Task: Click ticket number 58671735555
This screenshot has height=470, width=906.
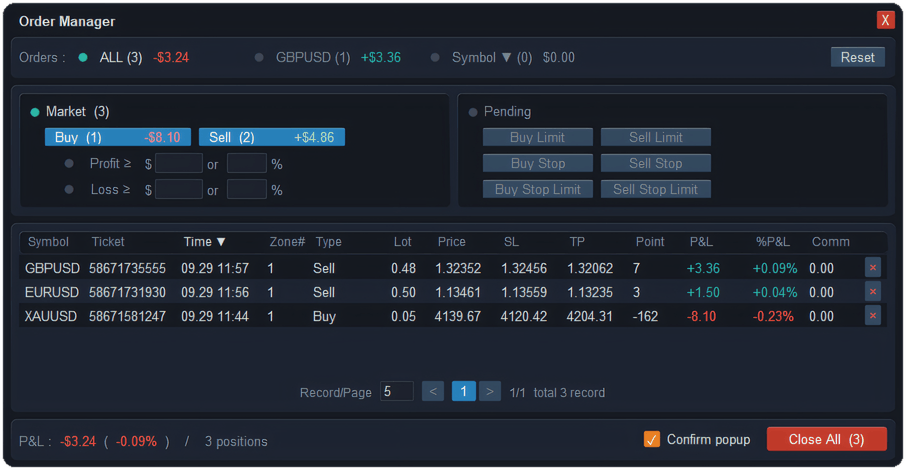Action: pos(127,268)
